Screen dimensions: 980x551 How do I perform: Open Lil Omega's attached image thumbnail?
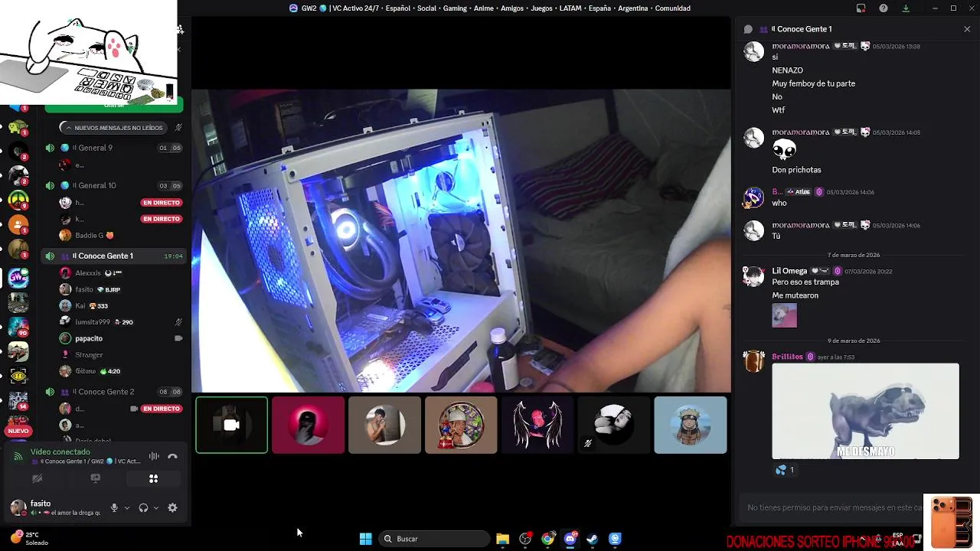tap(784, 315)
